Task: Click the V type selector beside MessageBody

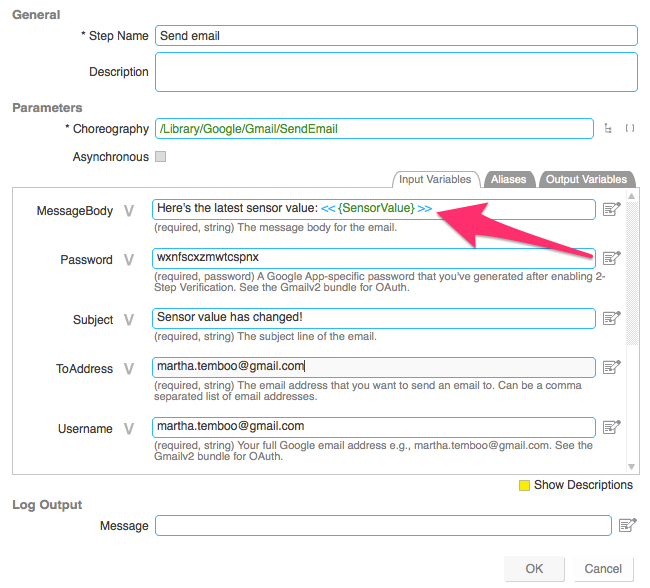Action: click(128, 210)
